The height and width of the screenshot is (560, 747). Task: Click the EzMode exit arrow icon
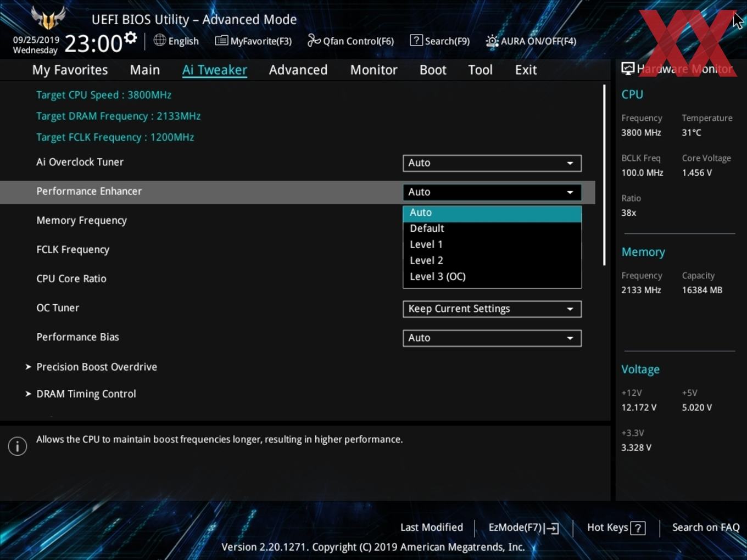[552, 528]
